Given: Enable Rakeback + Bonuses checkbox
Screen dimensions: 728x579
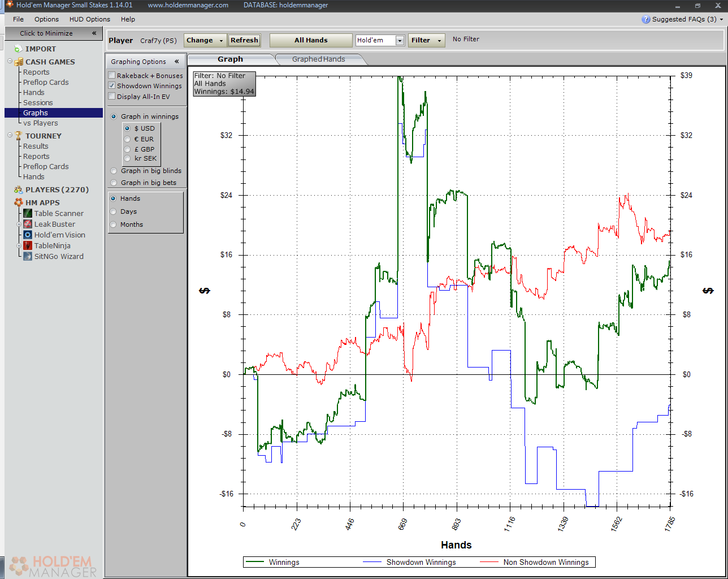Looking at the screenshot, I should pos(112,75).
